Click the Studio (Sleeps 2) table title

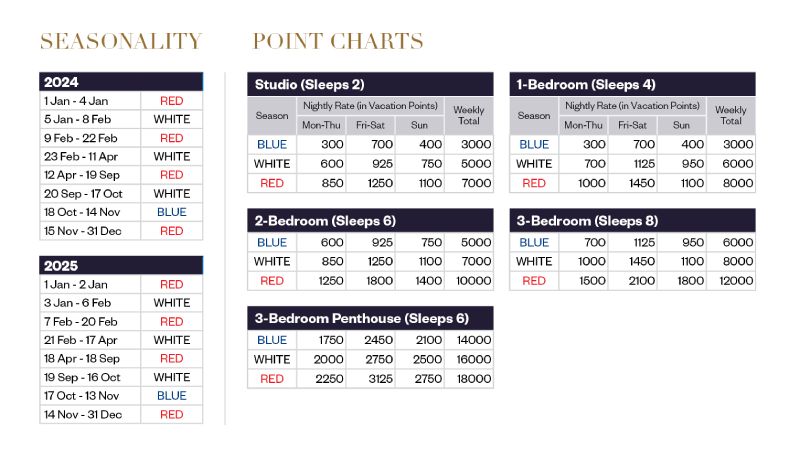coord(370,84)
